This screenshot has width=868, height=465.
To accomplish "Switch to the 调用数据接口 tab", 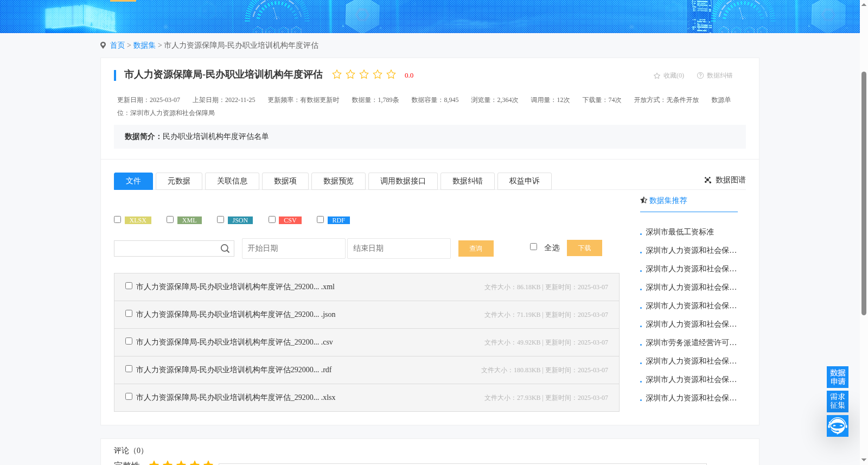I will [x=403, y=181].
